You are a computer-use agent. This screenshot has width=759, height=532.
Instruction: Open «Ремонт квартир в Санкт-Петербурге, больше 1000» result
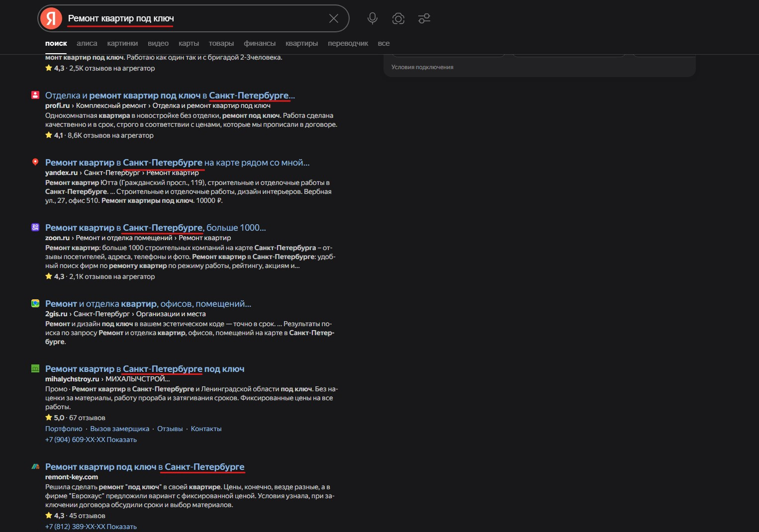coord(156,228)
